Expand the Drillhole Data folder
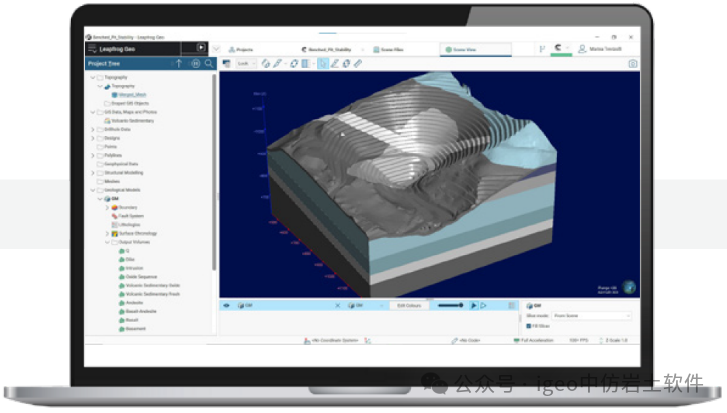The width and height of the screenshot is (727, 413). pyautogui.click(x=93, y=128)
